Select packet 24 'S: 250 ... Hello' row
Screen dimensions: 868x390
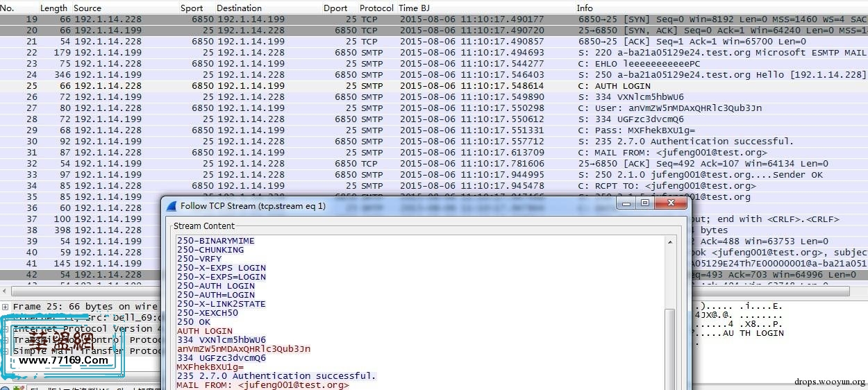[434, 75]
